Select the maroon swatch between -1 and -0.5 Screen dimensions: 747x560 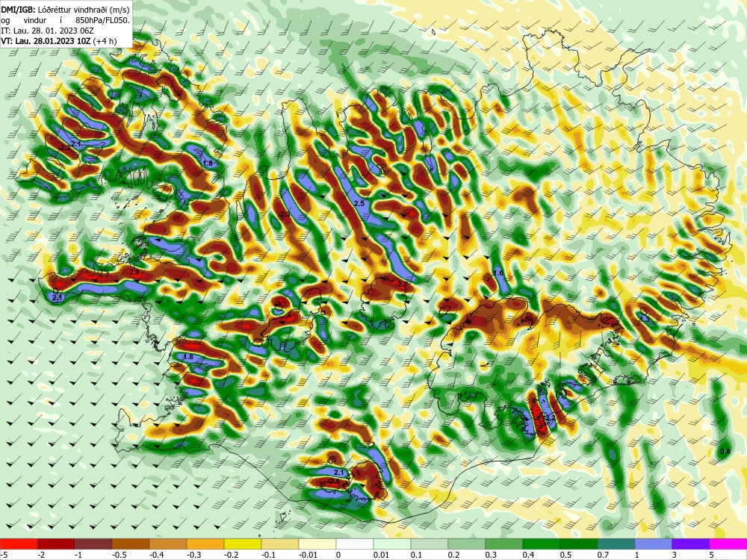93,544
